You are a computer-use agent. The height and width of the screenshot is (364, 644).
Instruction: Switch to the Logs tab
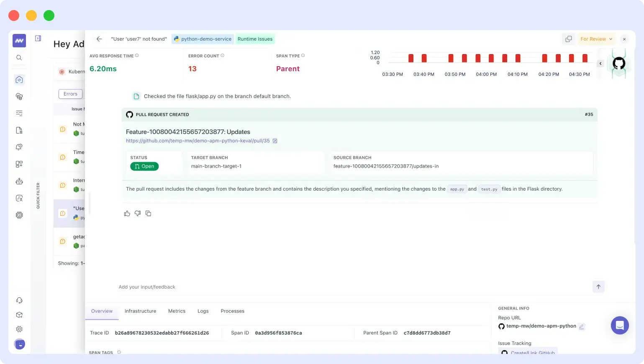pyautogui.click(x=203, y=311)
